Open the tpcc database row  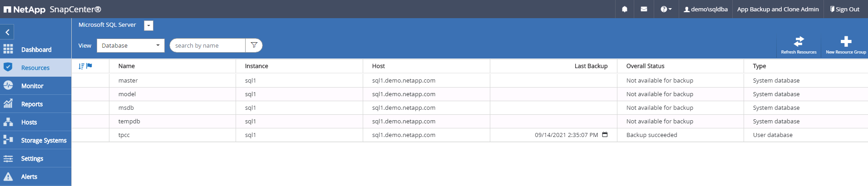(124, 135)
